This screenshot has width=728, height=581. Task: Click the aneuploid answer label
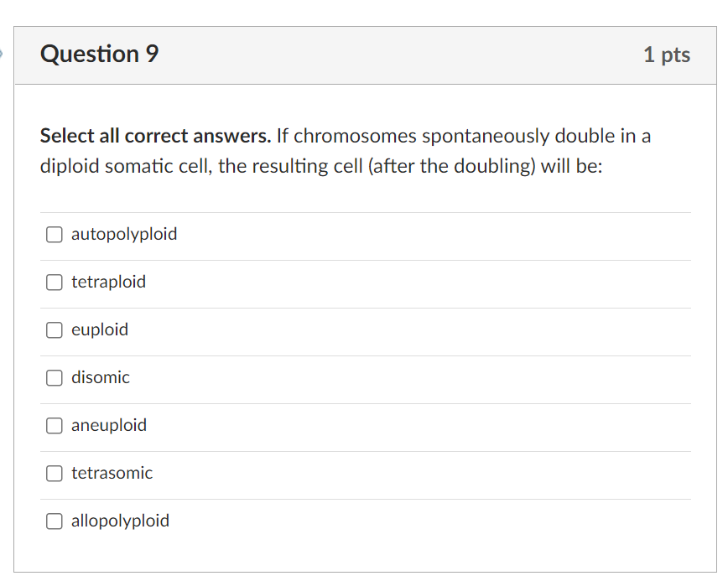pos(109,426)
